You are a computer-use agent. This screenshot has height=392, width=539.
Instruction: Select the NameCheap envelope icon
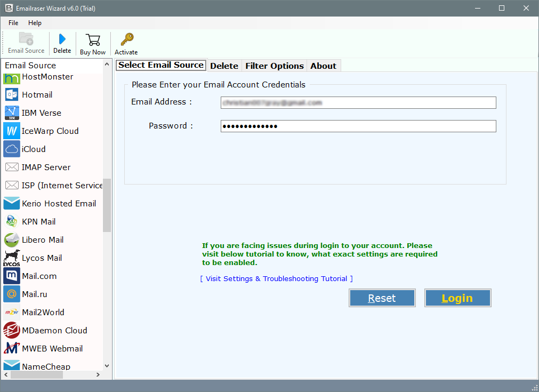click(12, 365)
